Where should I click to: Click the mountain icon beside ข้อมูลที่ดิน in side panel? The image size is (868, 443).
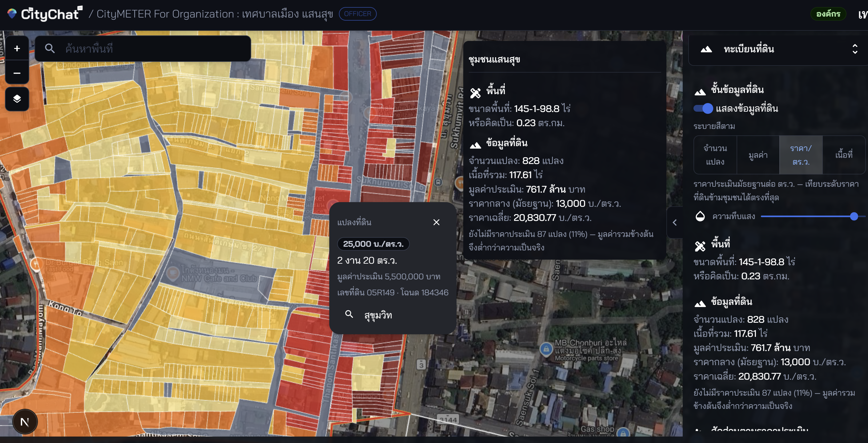[700, 304]
